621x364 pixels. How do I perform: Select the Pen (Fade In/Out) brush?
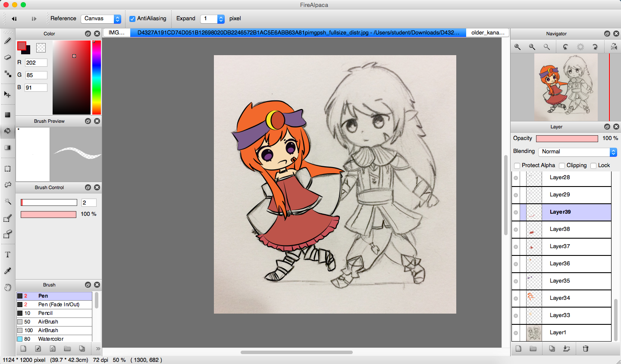tap(54, 305)
